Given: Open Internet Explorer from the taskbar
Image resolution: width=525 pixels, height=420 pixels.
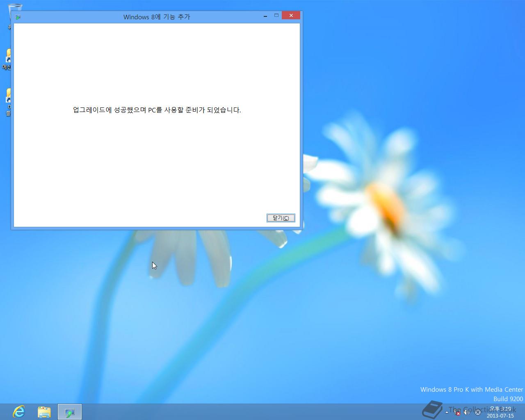Looking at the screenshot, I should pyautogui.click(x=19, y=412).
